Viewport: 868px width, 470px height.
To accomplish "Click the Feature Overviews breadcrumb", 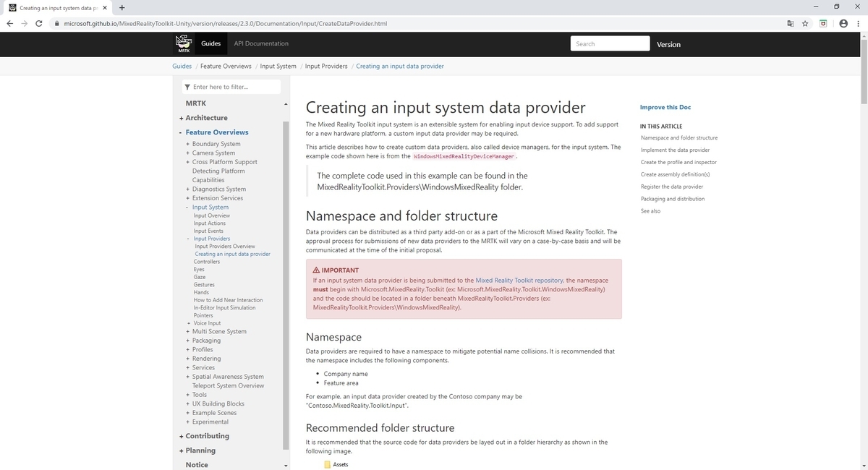I will 226,66.
